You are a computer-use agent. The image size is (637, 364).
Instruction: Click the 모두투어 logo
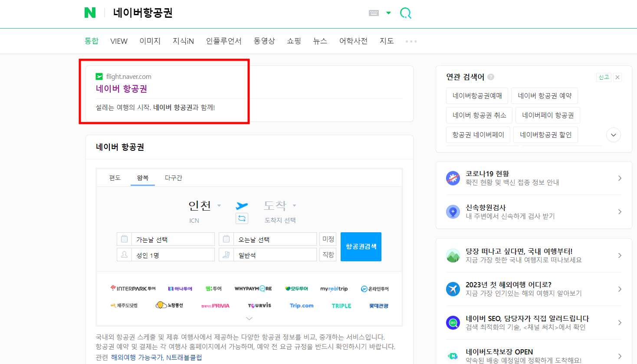(296, 289)
